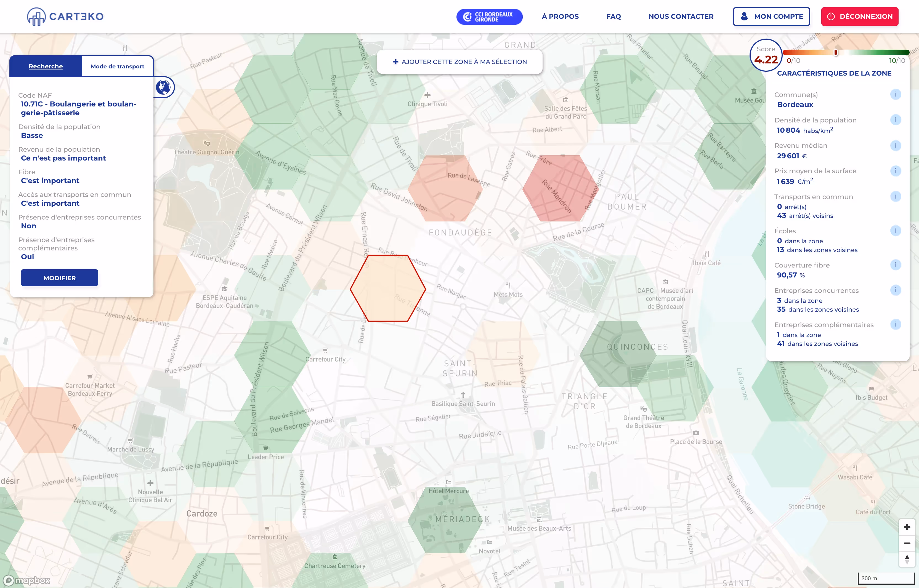Click the score gradient bar marker

tap(835, 52)
